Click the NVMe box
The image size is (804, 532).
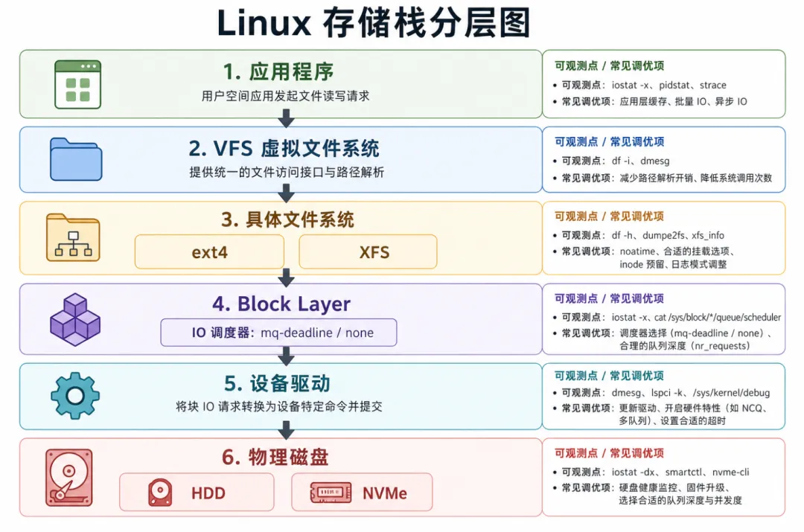click(x=362, y=492)
